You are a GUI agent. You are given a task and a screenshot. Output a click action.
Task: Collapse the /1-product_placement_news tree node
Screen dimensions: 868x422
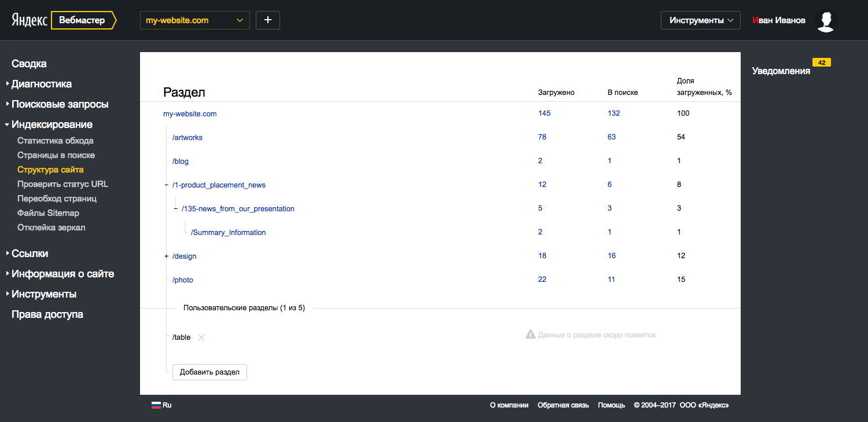pos(167,185)
